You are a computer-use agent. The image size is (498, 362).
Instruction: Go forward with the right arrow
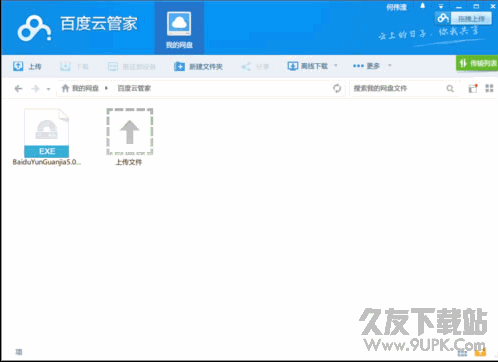coord(35,88)
